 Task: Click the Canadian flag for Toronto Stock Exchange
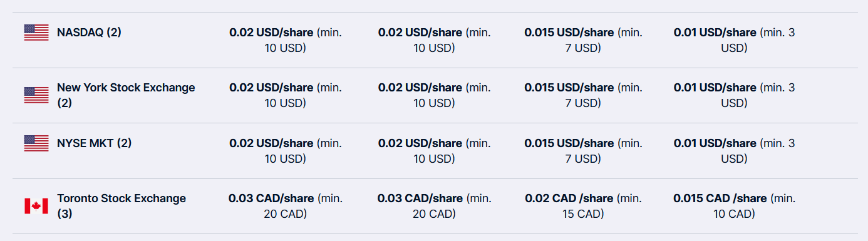[x=36, y=206]
